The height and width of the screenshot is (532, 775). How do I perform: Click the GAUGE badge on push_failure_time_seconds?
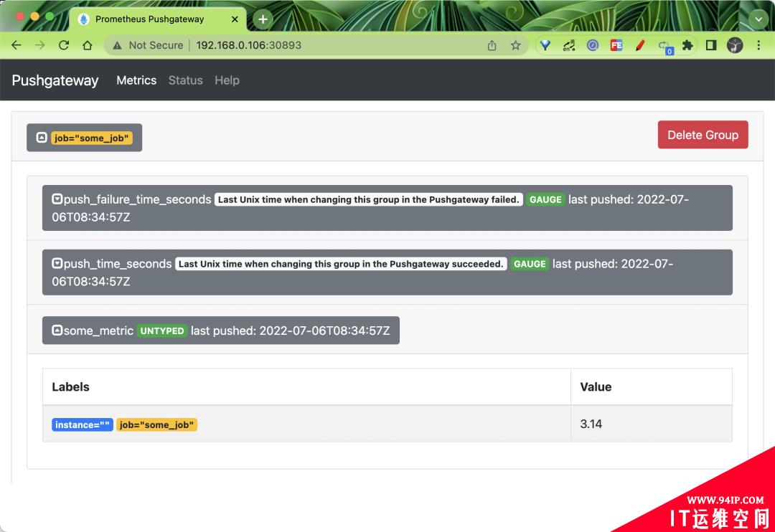[545, 199]
